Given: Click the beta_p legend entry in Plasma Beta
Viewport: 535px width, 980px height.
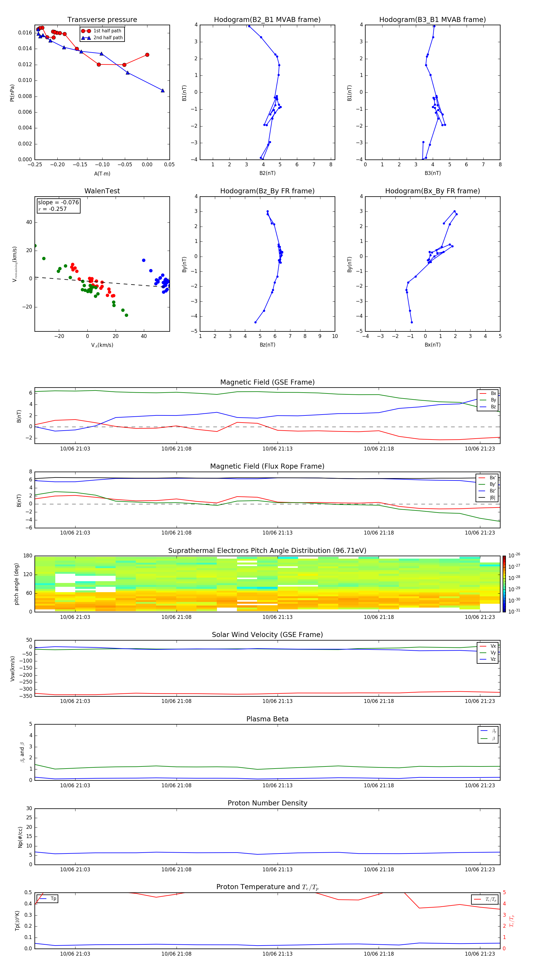Looking at the screenshot, I should click(x=489, y=731).
